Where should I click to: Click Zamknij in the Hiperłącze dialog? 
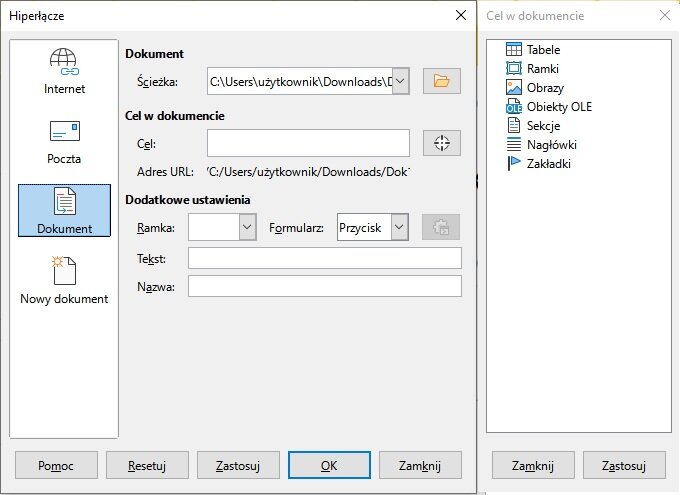point(420,465)
